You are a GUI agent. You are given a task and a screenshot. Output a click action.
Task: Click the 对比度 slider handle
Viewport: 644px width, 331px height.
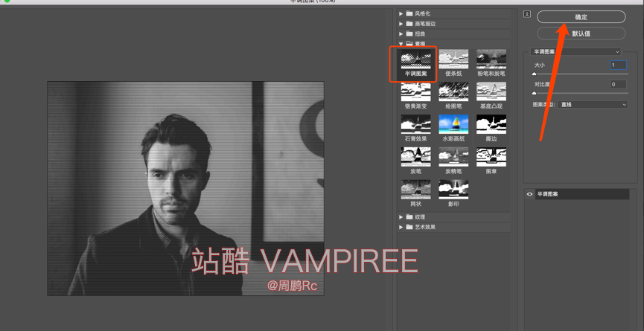[x=534, y=94]
